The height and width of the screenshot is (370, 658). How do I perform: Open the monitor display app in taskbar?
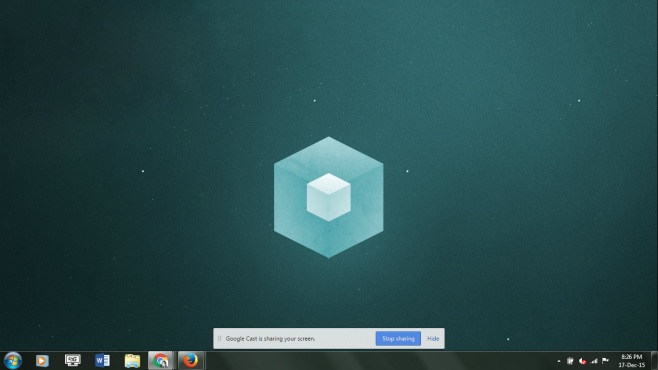(x=72, y=360)
